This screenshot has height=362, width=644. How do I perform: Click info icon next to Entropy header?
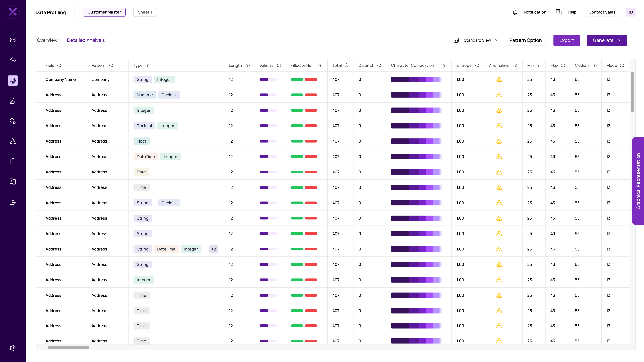coord(477,65)
